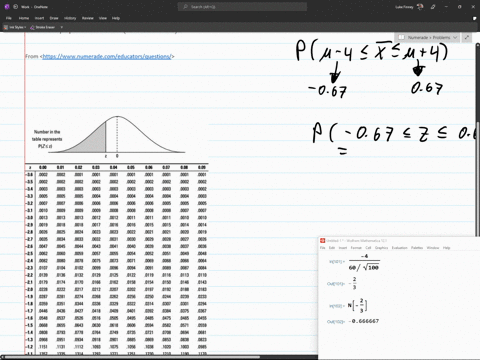Open the sticky notes feed icon
This screenshot has width=480, height=360.
pyautogui.click(x=474, y=18)
